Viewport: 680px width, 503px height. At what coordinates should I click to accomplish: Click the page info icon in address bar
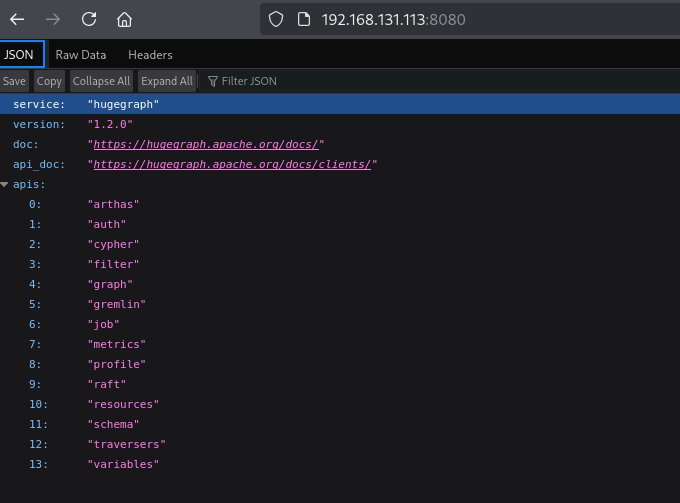pos(303,19)
